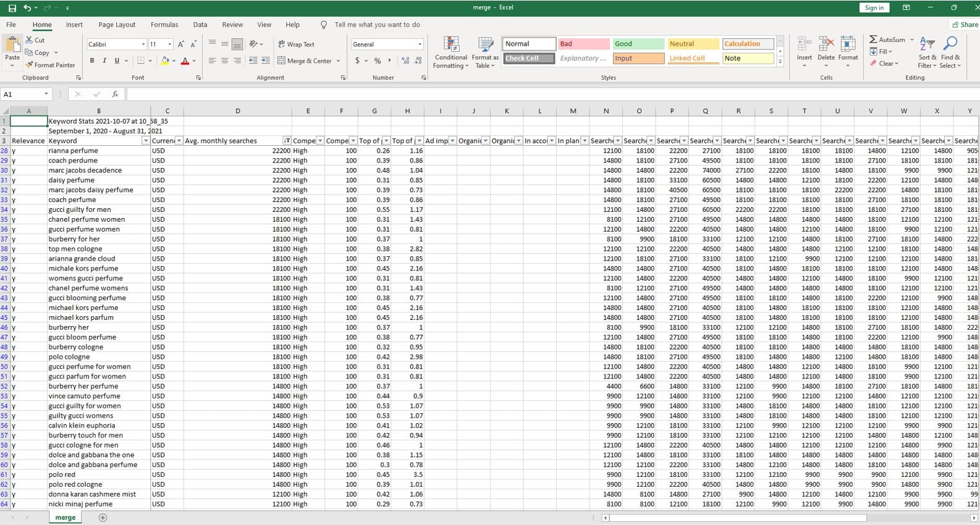This screenshot has width=980, height=525.
Task: Click the Sign in button
Action: point(874,8)
